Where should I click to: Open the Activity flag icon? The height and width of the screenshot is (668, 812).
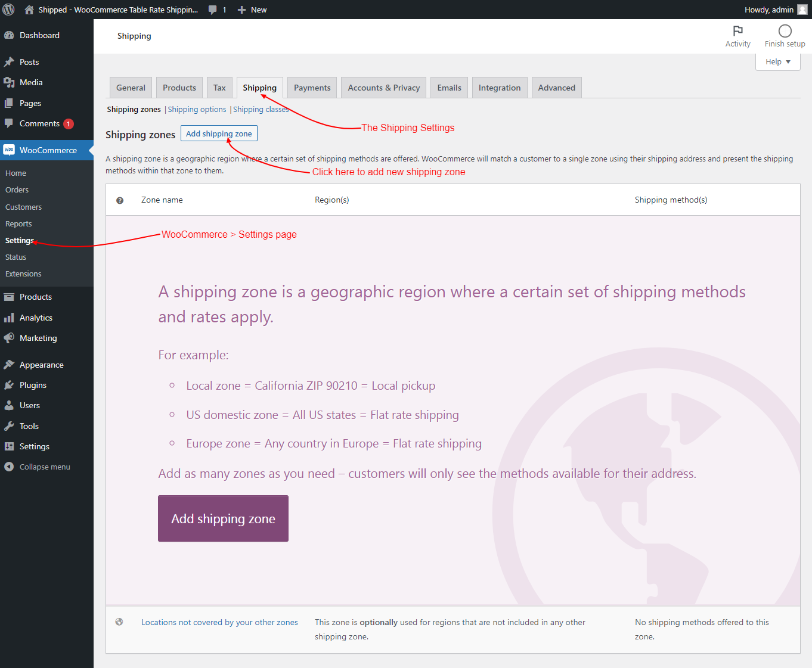(x=738, y=31)
